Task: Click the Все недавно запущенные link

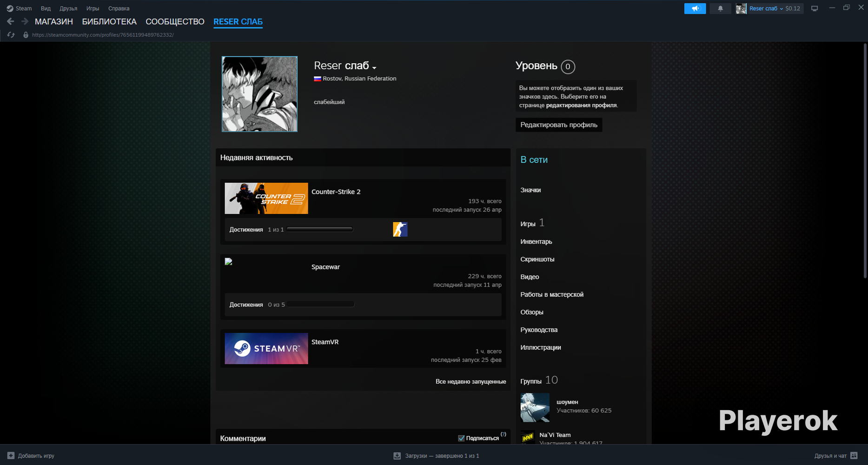Action: 470,382
